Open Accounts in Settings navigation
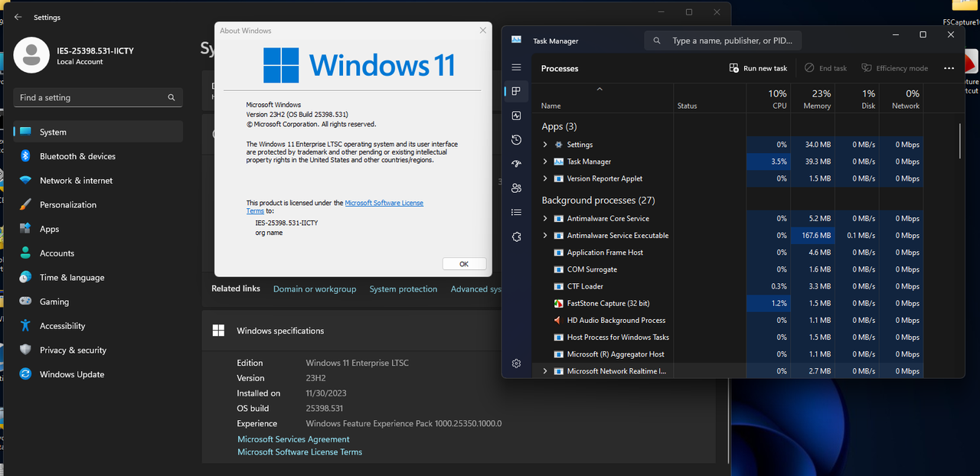The image size is (980, 476). pos(98,253)
